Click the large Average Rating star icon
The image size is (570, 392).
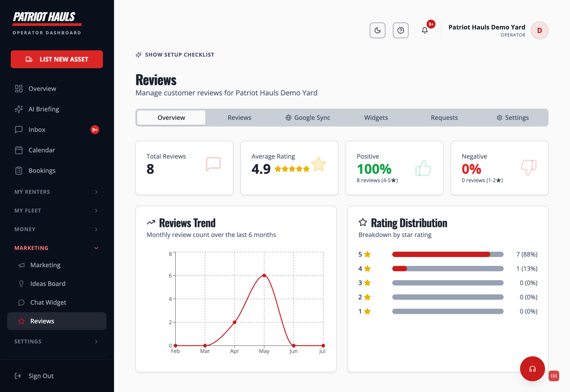point(318,164)
